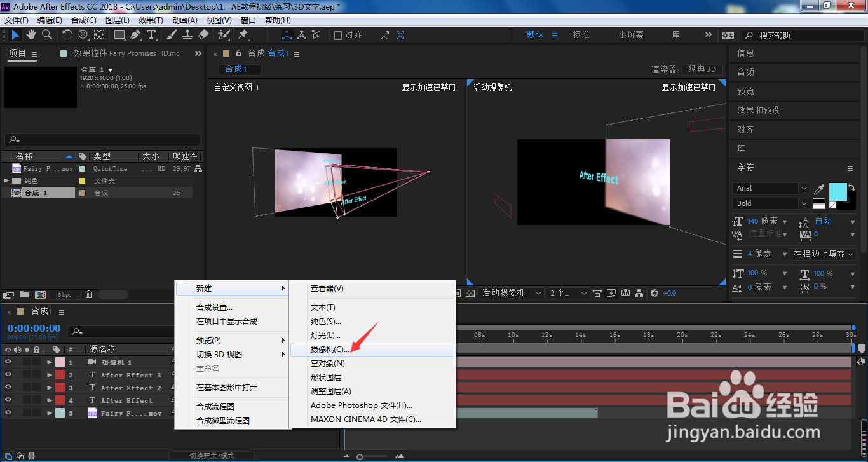Activate View Axis mode icon
This screenshot has height=462, width=868.
tap(317, 35)
